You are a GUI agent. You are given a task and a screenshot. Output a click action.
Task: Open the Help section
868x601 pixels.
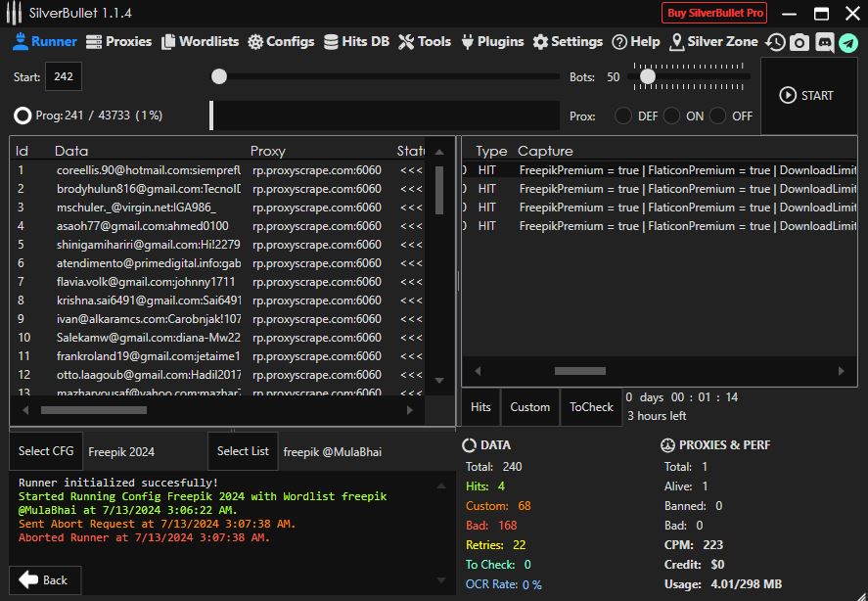click(x=635, y=41)
